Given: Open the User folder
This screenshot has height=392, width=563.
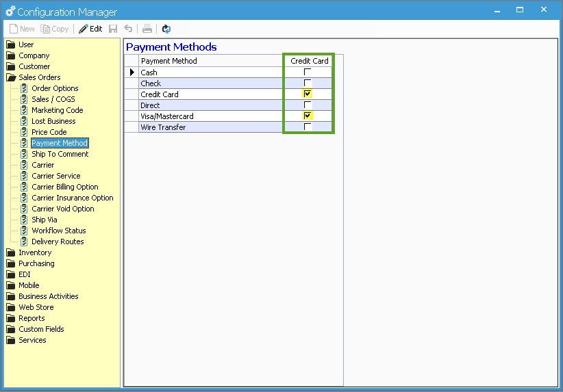Looking at the screenshot, I should pos(20,44).
